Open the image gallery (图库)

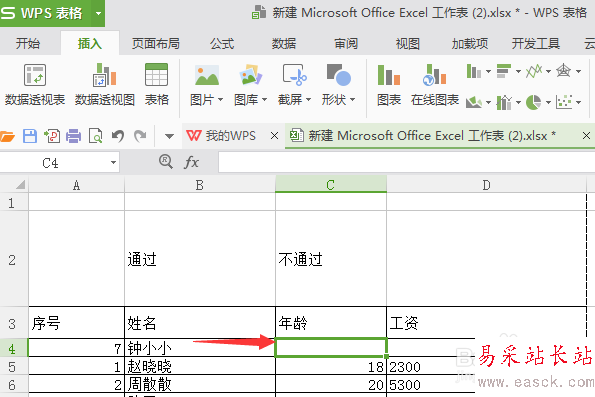coord(250,84)
